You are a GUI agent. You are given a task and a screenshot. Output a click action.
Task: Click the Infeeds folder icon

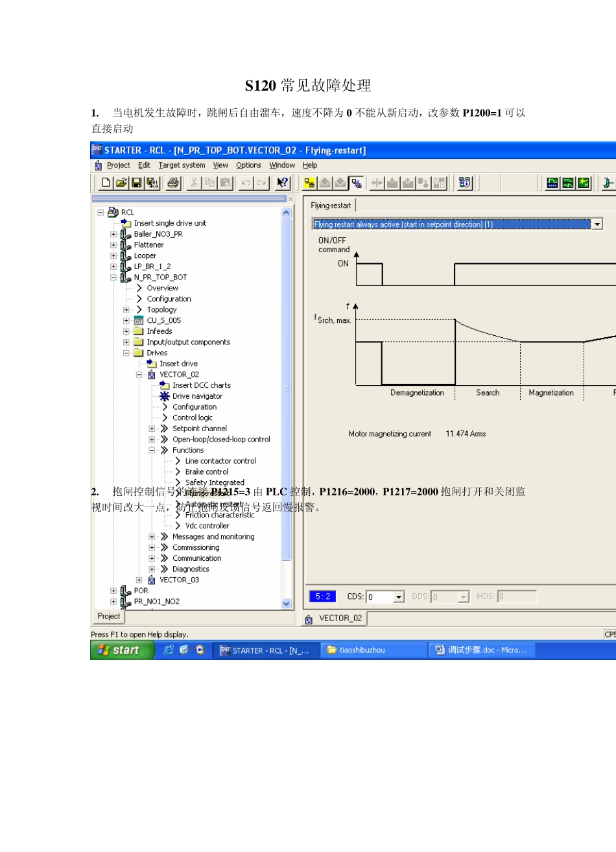(x=139, y=331)
